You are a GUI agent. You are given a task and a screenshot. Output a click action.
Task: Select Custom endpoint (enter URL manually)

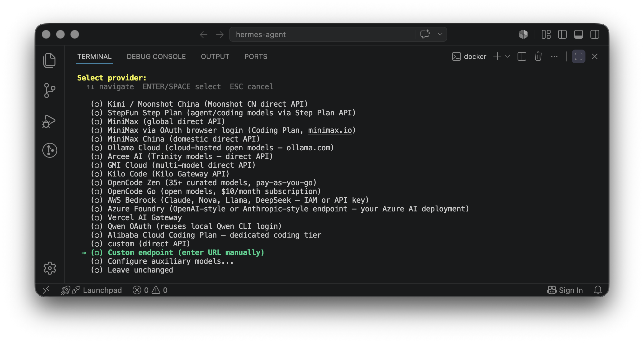tap(178, 253)
